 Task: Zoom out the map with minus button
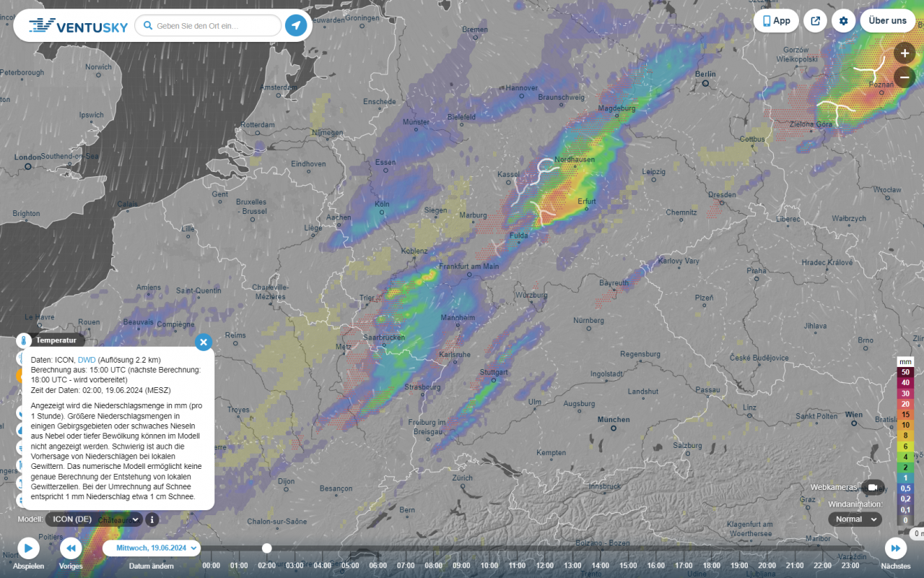(905, 77)
